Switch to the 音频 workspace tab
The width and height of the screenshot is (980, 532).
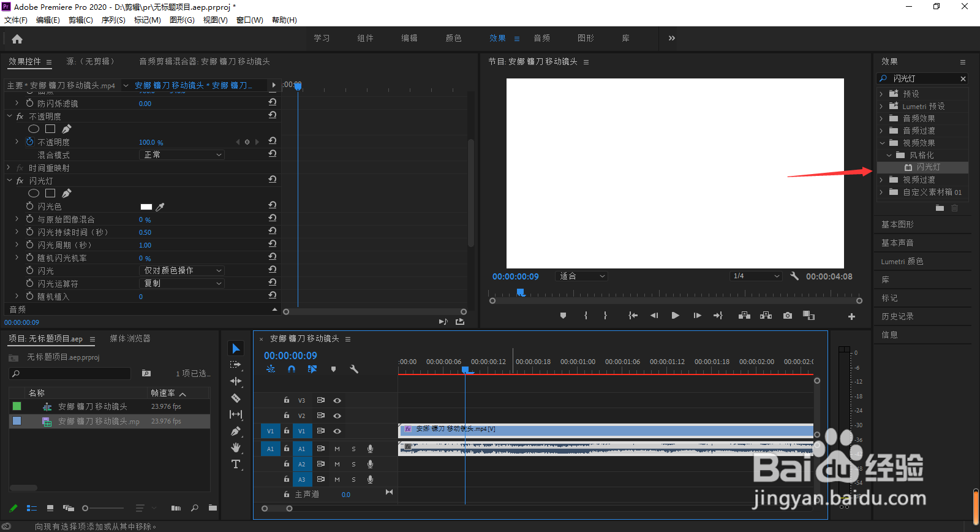[x=541, y=38]
